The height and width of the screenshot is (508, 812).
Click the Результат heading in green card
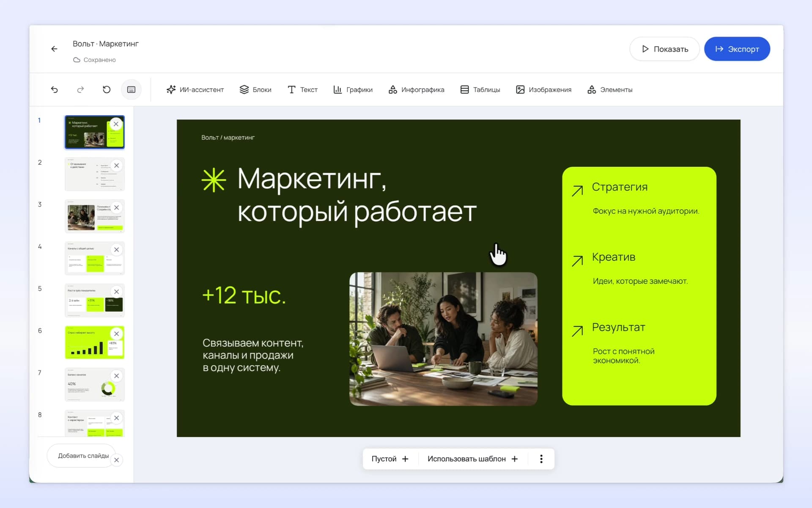click(618, 327)
